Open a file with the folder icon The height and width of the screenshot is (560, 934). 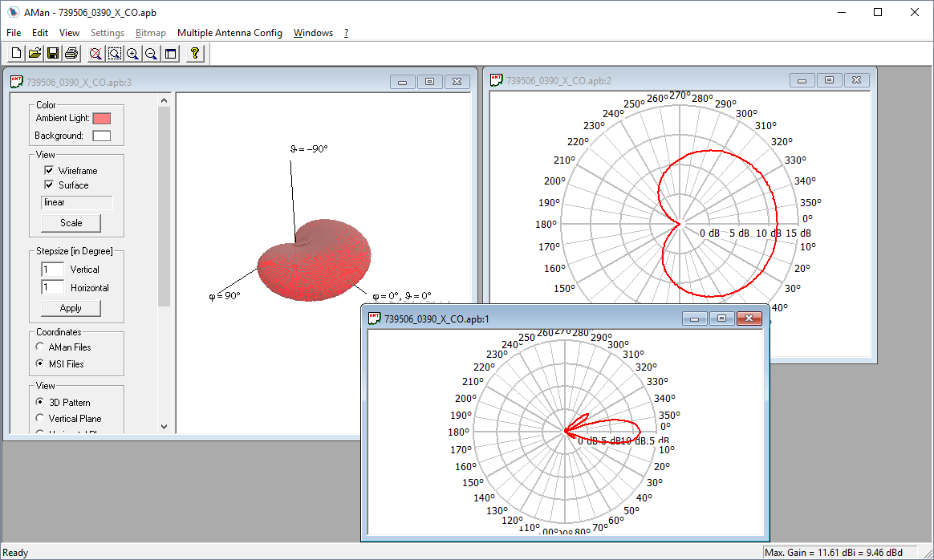35,54
